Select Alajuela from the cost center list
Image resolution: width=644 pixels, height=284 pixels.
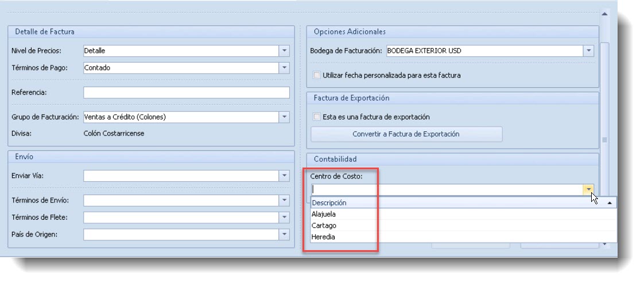pyautogui.click(x=463, y=214)
